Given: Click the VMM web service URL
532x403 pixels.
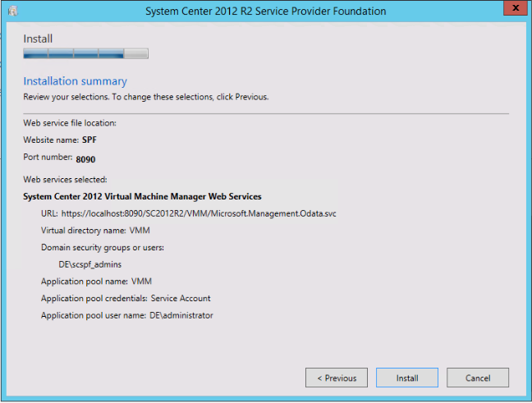Looking at the screenshot, I should pos(199,213).
